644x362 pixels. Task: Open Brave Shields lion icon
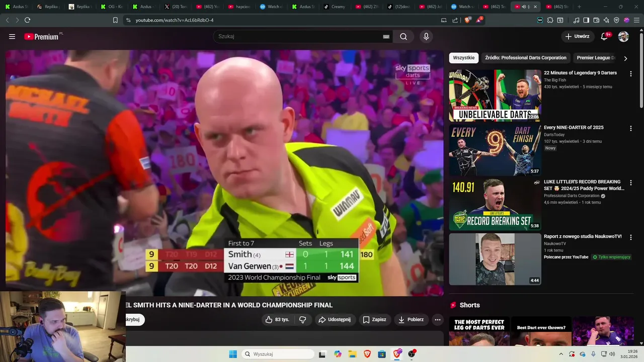[467, 20]
